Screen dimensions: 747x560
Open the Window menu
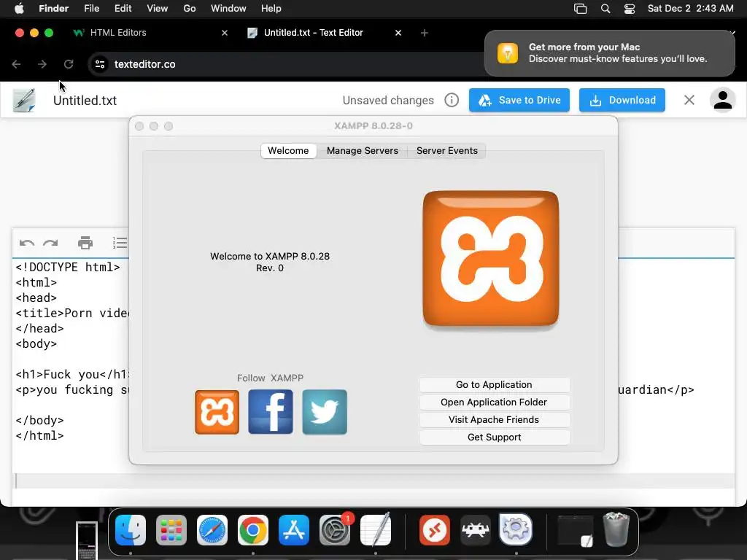(x=228, y=9)
